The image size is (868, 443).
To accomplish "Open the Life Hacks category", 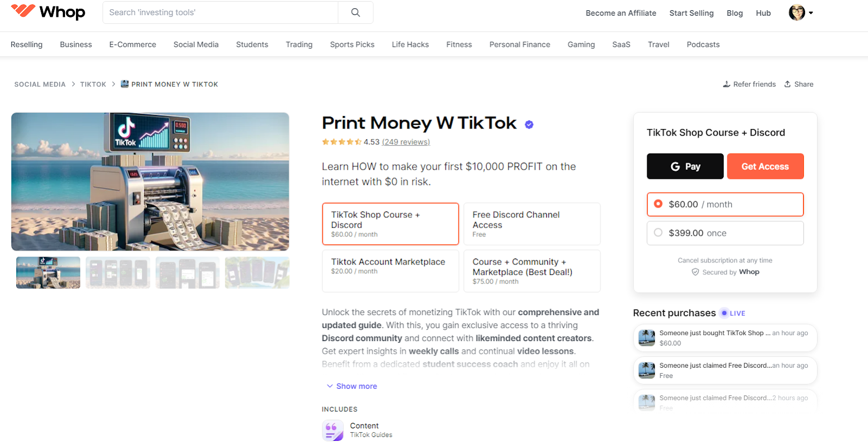I will pyautogui.click(x=410, y=44).
